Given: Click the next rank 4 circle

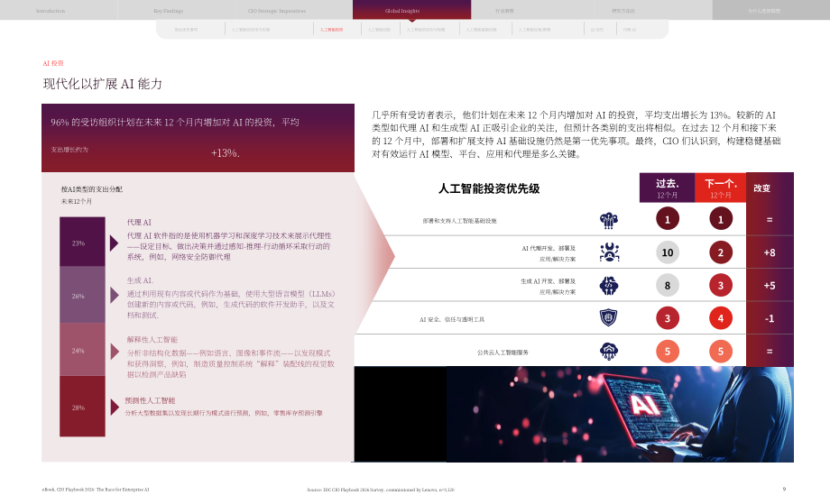Looking at the screenshot, I should click(721, 318).
